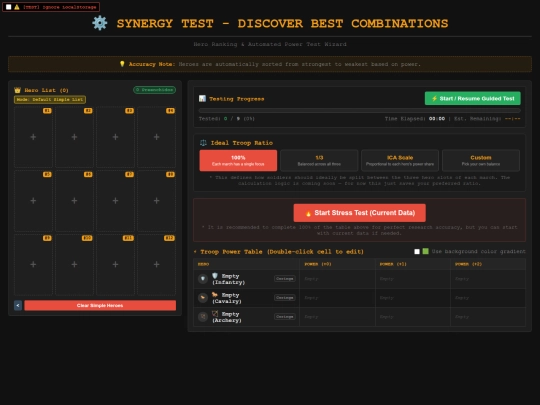
Task: Click the round avatar in the Infantry row
Action: click(x=203, y=279)
